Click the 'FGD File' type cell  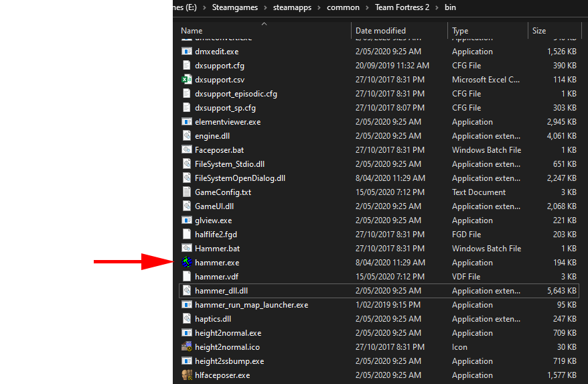pyautogui.click(x=467, y=235)
